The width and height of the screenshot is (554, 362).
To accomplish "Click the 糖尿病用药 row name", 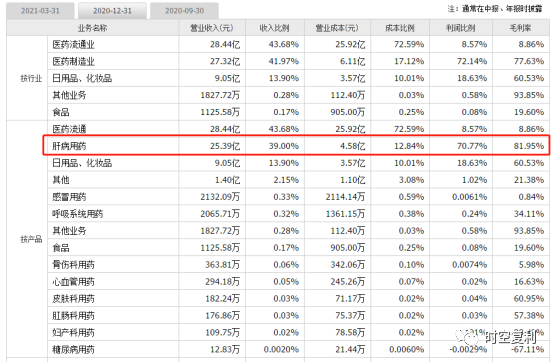I will (73, 350).
